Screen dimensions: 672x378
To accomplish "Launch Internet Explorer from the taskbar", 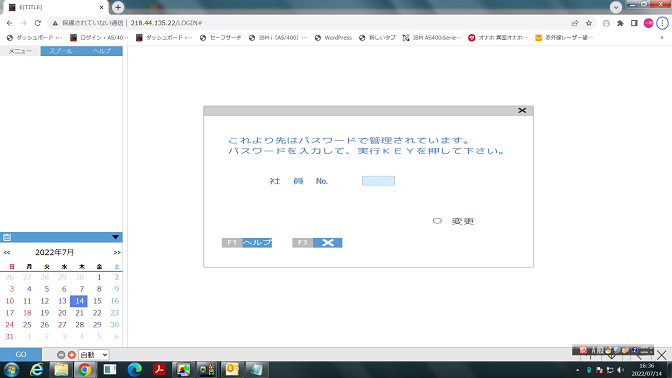I will [x=36, y=369].
